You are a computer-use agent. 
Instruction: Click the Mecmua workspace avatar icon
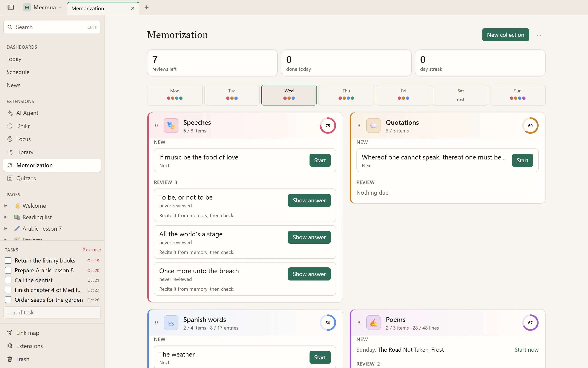coord(27,7)
